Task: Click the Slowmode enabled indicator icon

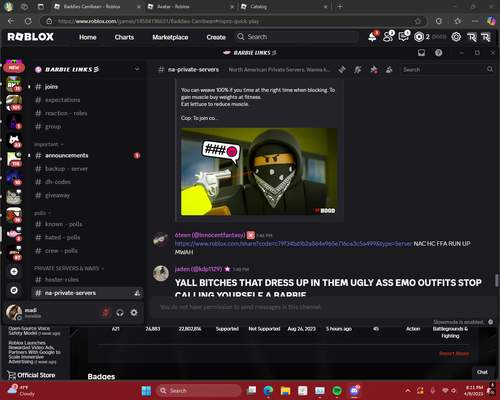Action: pyautogui.click(x=491, y=322)
